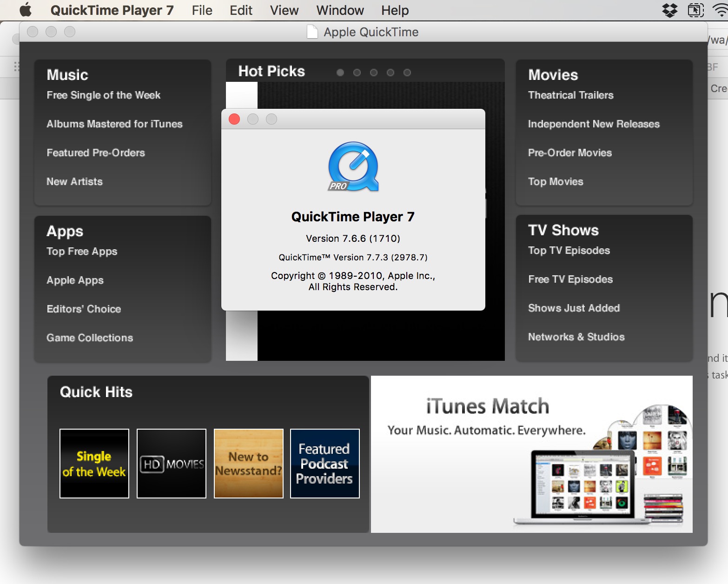Viewport: 728px width, 584px height.
Task: Open Top TV Episodes
Action: [x=569, y=250]
